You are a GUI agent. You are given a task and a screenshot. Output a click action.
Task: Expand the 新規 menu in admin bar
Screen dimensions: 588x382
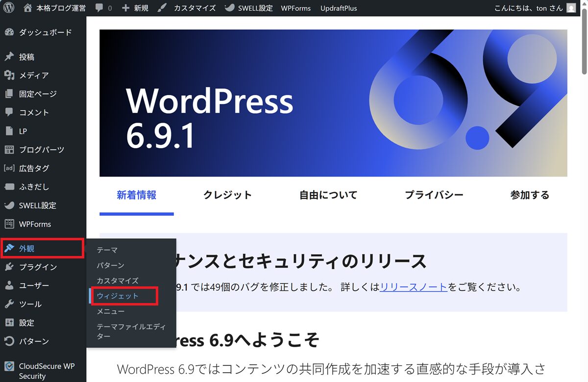(135, 8)
